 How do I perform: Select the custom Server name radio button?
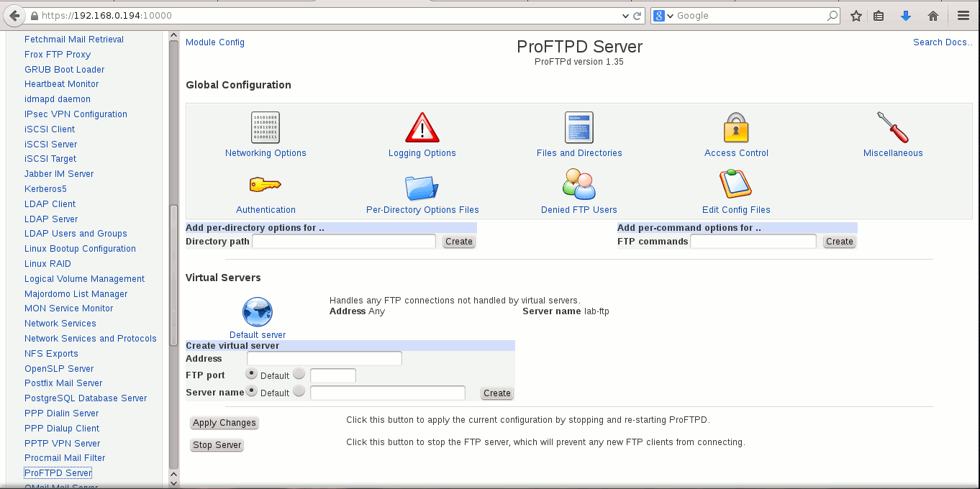coord(299,390)
